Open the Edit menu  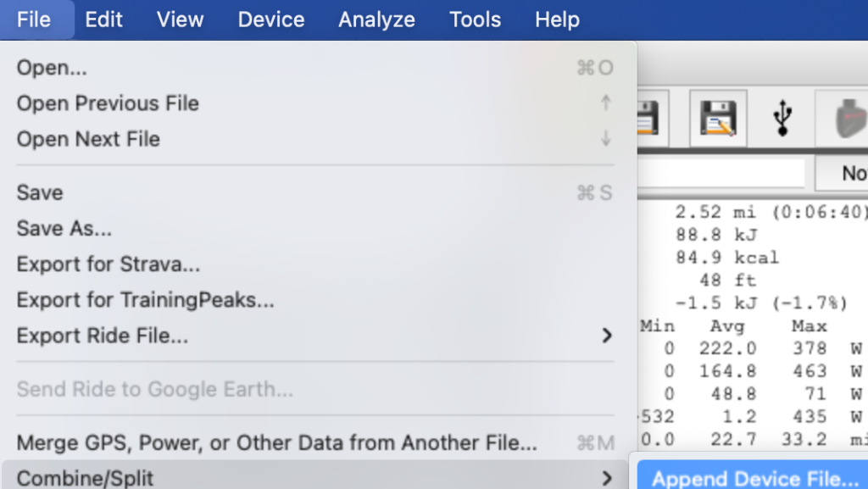point(104,19)
